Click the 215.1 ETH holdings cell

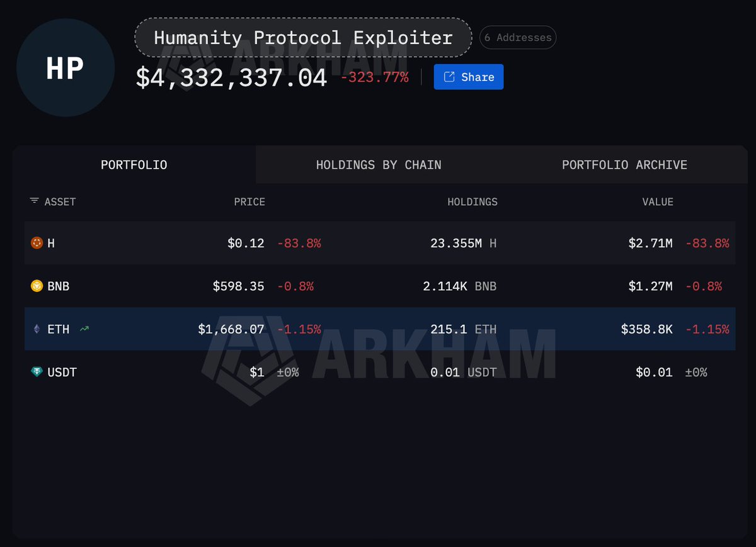(x=464, y=329)
